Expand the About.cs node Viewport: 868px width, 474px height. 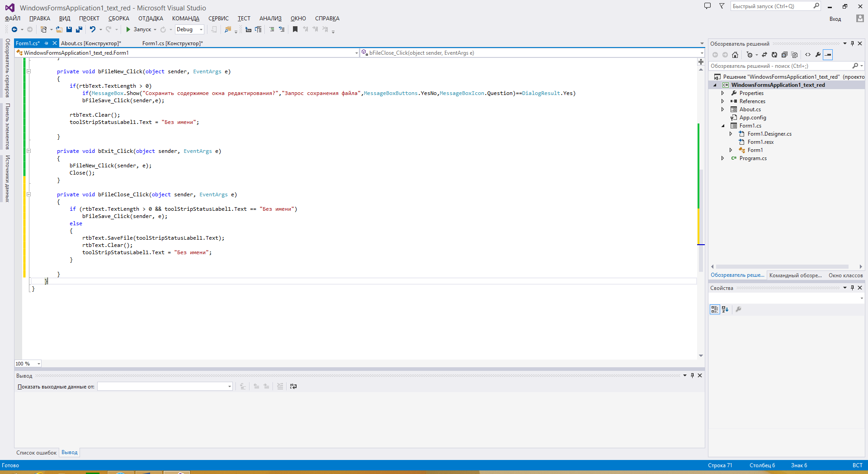(722, 109)
